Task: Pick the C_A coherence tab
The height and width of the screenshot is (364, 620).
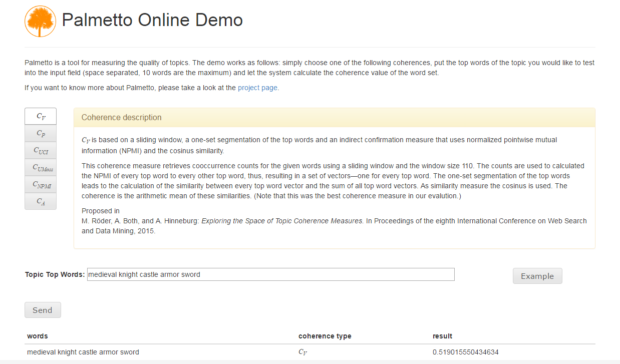Action: click(x=41, y=201)
